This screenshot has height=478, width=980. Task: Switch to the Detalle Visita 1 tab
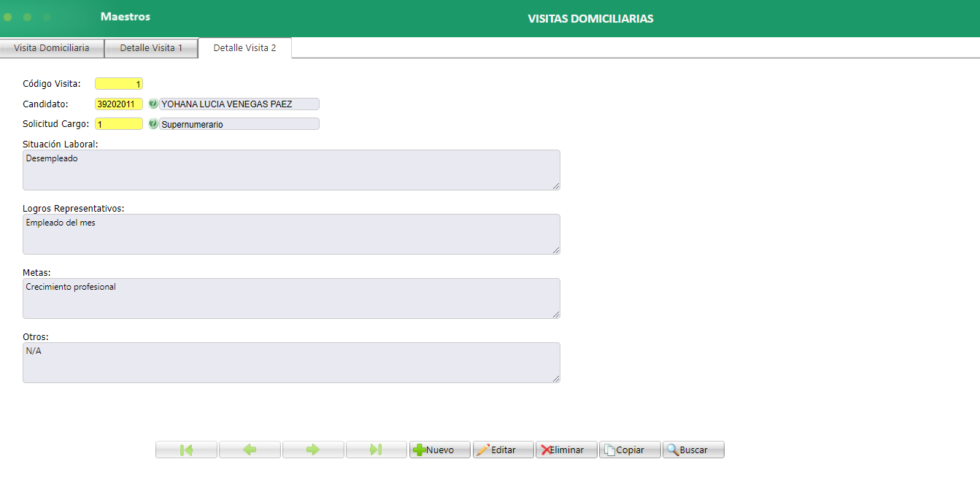pyautogui.click(x=151, y=48)
